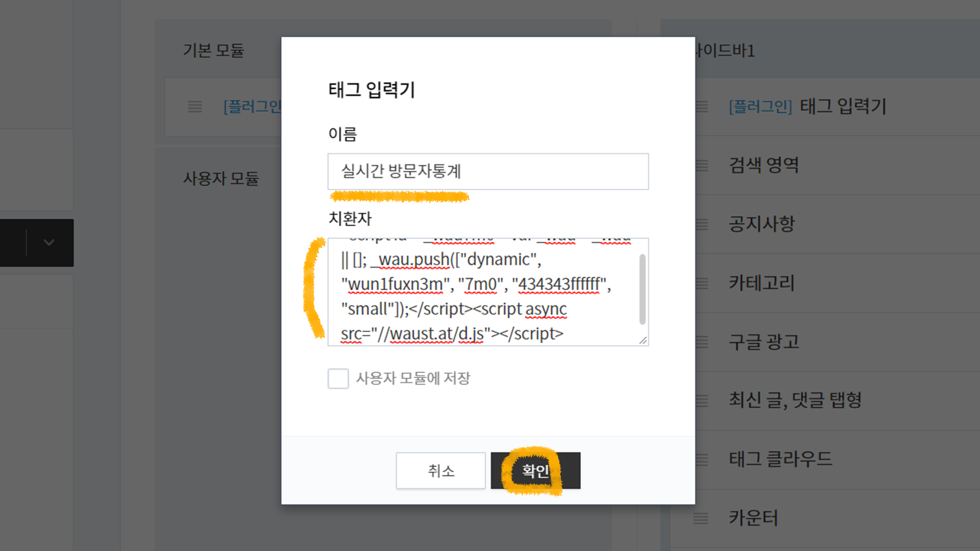The image size is (980, 551).
Task: Click [플러그인] 태그 입력기 in sidebar list
Action: [807, 107]
